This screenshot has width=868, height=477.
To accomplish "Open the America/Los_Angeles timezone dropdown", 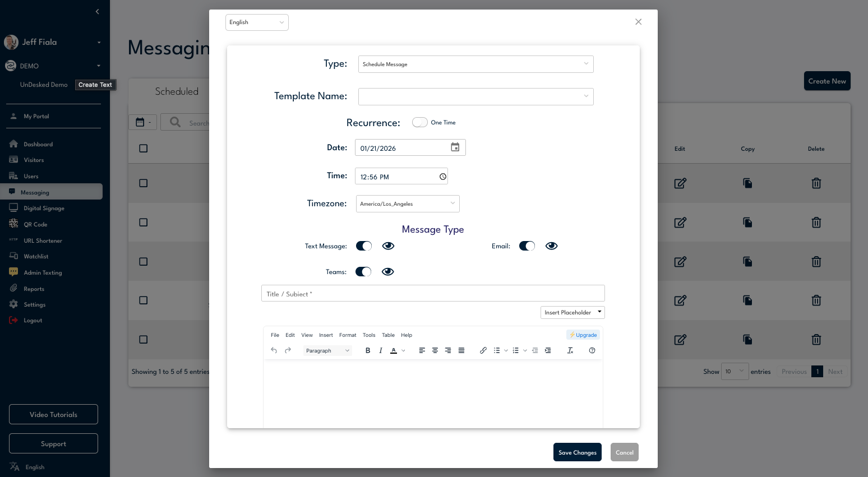I will (408, 203).
